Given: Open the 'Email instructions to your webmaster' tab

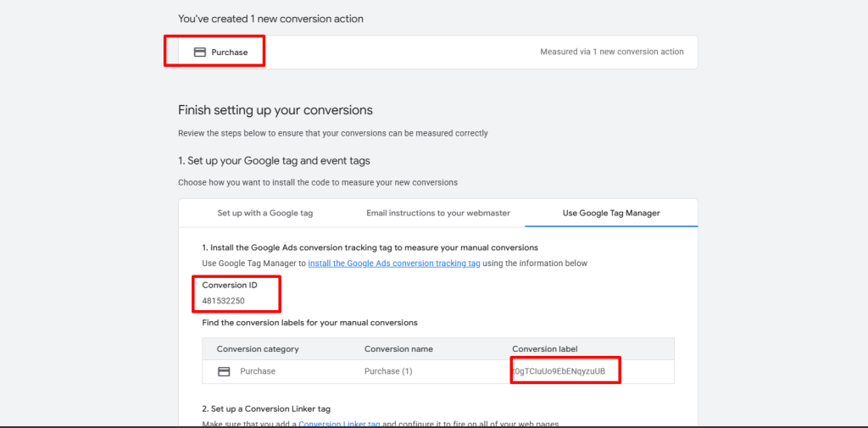Looking at the screenshot, I should tap(438, 213).
